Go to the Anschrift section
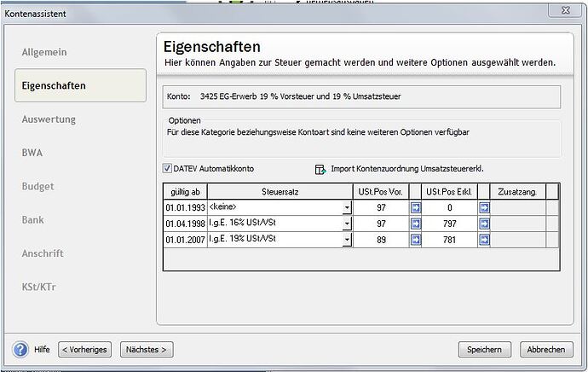The height and width of the screenshot is (372, 588). click(43, 253)
